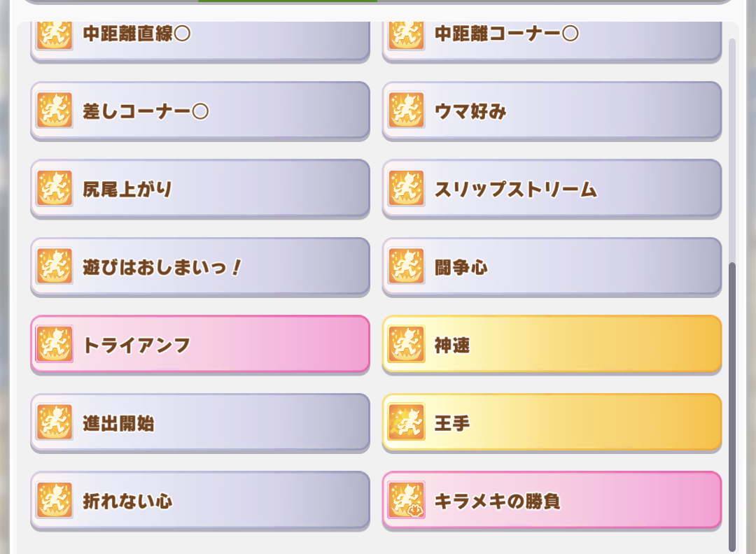Click the skill icon beside 折れない心
Screen dimensions: 756x554
point(55,500)
